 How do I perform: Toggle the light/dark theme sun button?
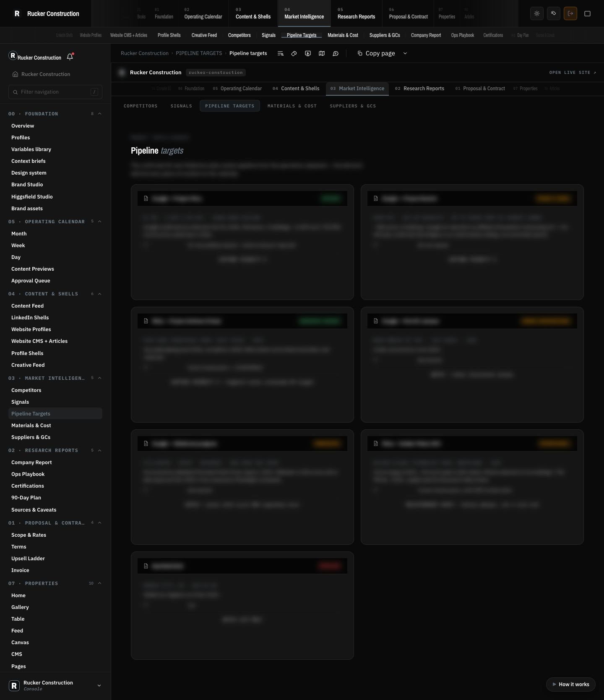coord(537,13)
